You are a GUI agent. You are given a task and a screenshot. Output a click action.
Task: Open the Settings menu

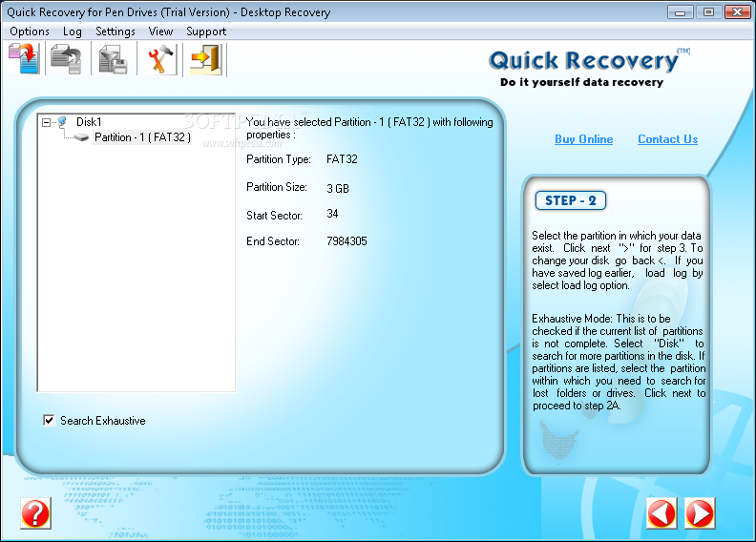tap(115, 31)
